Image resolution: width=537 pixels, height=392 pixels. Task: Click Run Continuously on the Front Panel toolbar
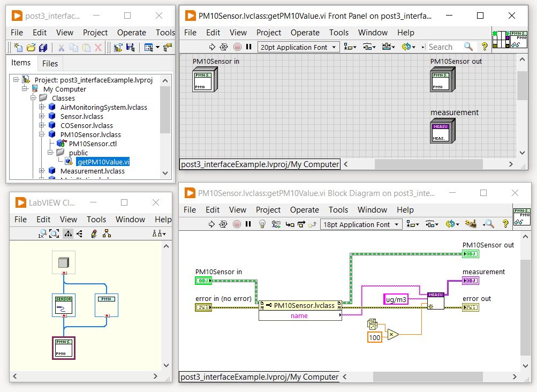point(224,47)
